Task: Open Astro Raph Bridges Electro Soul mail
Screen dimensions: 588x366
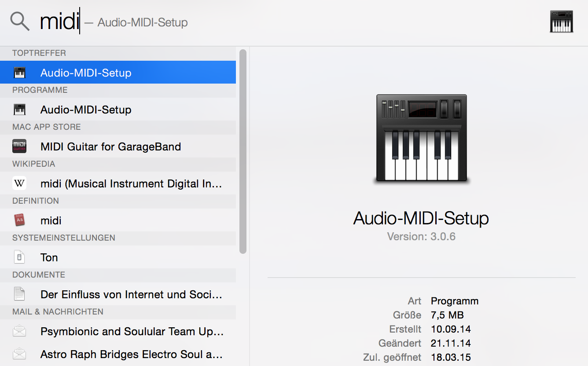Action: click(x=118, y=354)
